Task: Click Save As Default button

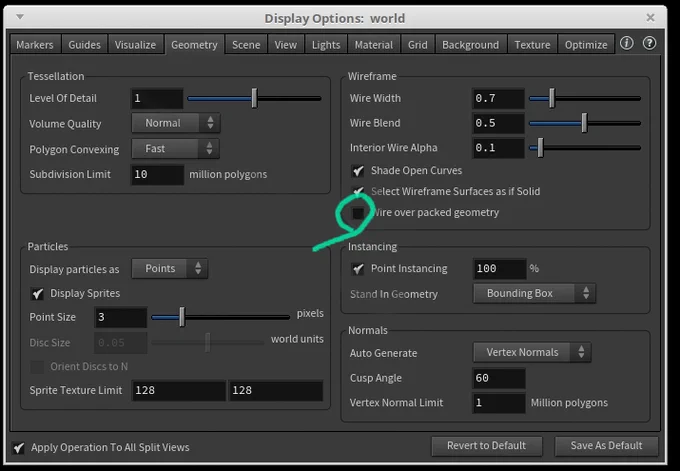Action: pos(606,446)
